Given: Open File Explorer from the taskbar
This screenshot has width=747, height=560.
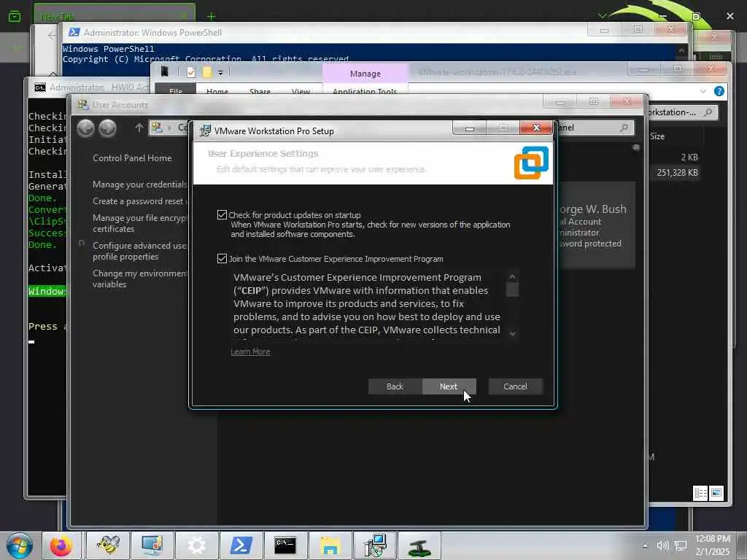Looking at the screenshot, I should (x=330, y=545).
